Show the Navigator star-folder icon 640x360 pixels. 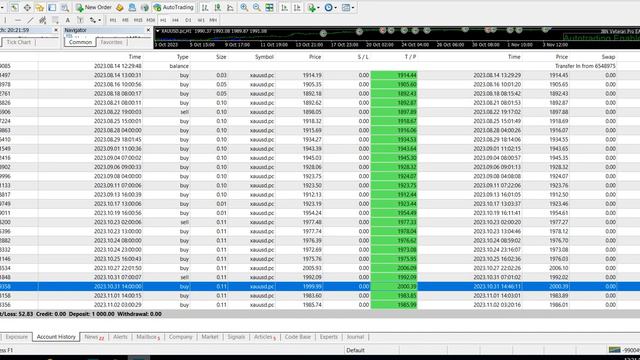coord(40,8)
